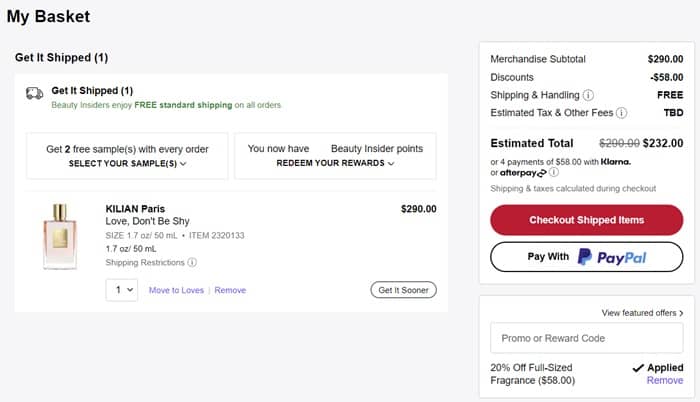Click the Get It Sooner button
Image resolution: width=700 pixels, height=402 pixels.
tap(403, 290)
